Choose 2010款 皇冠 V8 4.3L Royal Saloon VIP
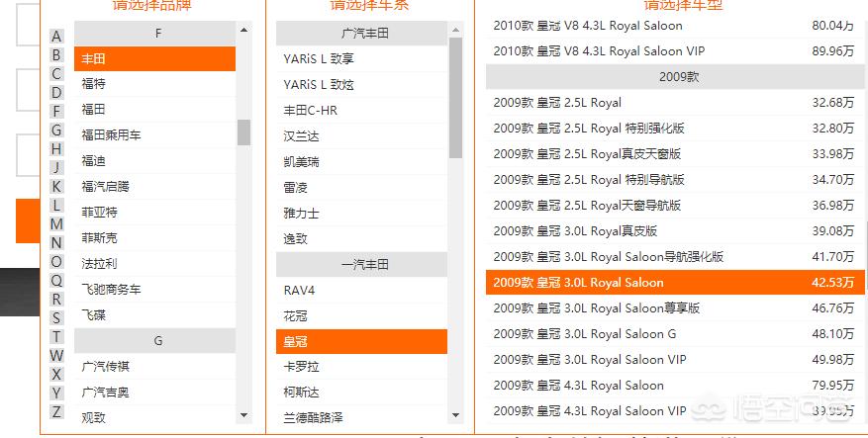 tap(675, 51)
